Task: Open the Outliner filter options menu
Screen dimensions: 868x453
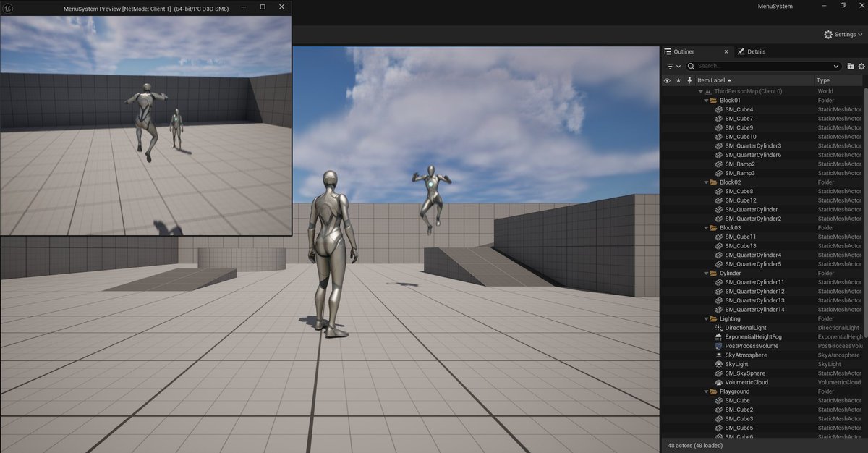Action: pos(673,66)
